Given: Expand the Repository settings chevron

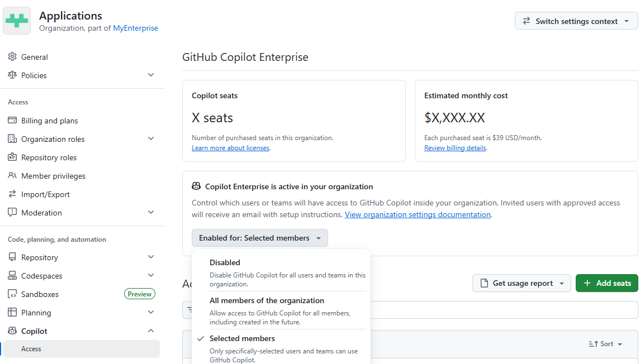Looking at the screenshot, I should (151, 257).
